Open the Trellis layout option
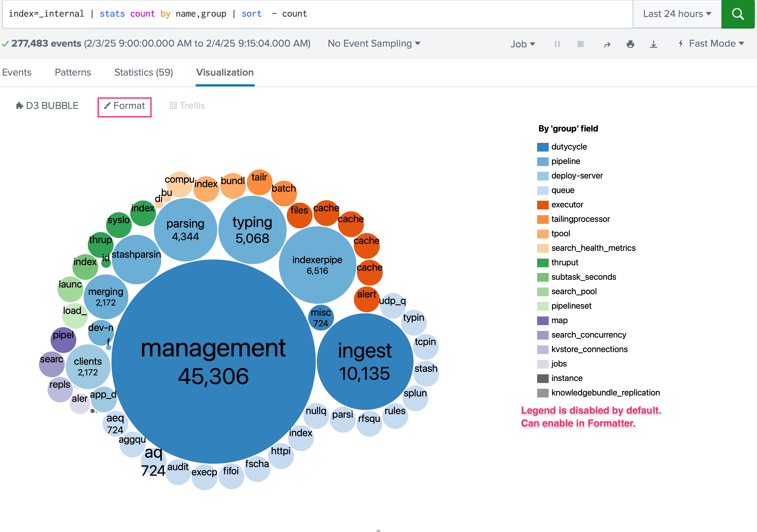Image resolution: width=757 pixels, height=532 pixels. coord(187,106)
